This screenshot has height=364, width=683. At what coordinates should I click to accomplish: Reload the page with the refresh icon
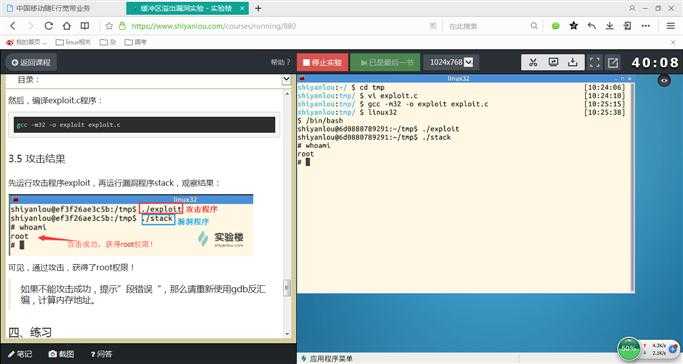[x=48, y=26]
